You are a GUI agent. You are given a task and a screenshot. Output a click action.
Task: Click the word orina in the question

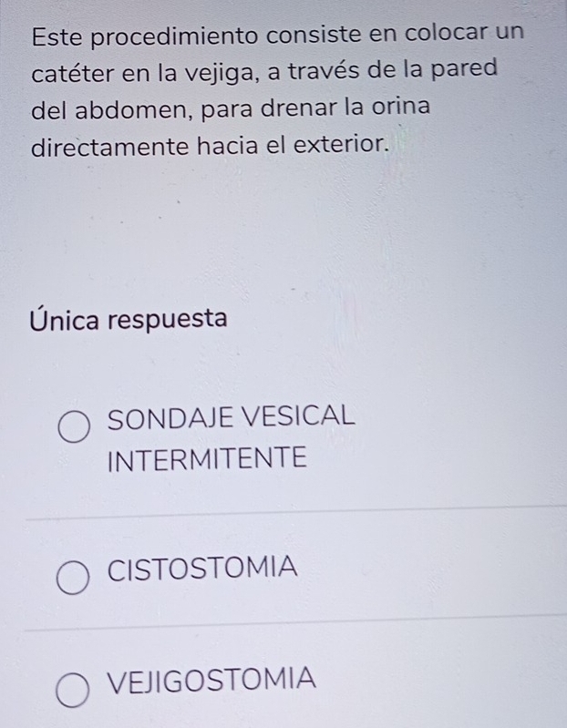[x=401, y=106]
